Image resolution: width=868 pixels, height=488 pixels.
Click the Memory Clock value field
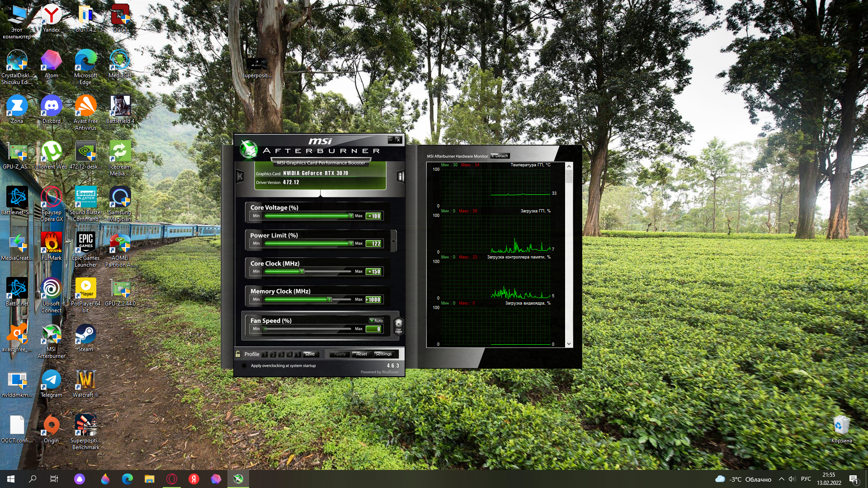click(x=374, y=300)
